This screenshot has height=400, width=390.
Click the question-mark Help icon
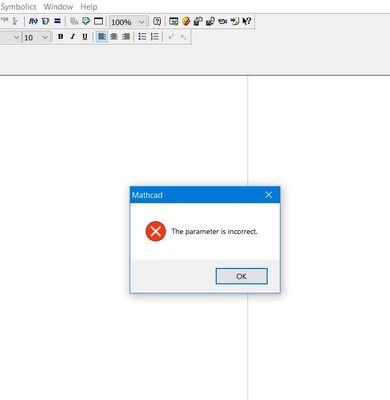(157, 21)
